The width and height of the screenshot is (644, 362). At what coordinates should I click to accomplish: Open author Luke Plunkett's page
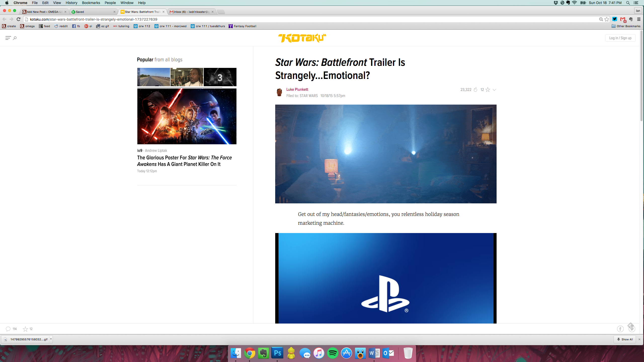pyautogui.click(x=297, y=89)
